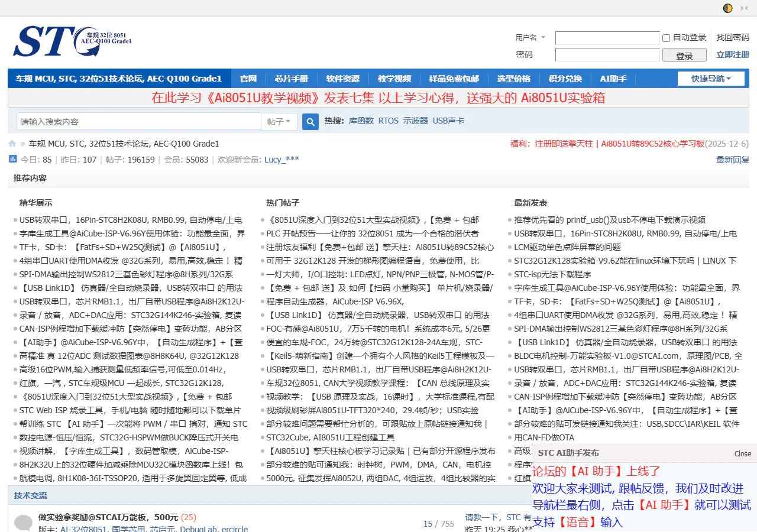Screen dimensions: 757x532
Task: Click moderator 国学芯用 link
Action: (x=128, y=529)
